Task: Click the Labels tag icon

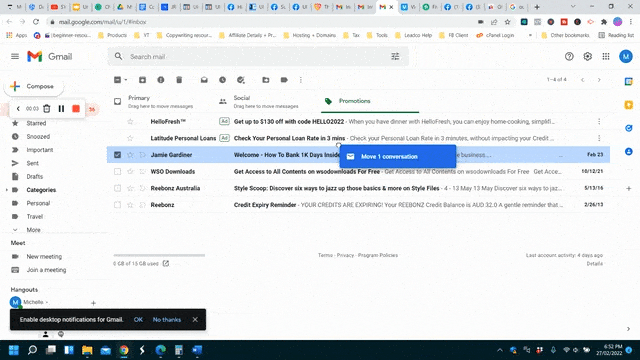Action: pyautogui.click(x=284, y=80)
